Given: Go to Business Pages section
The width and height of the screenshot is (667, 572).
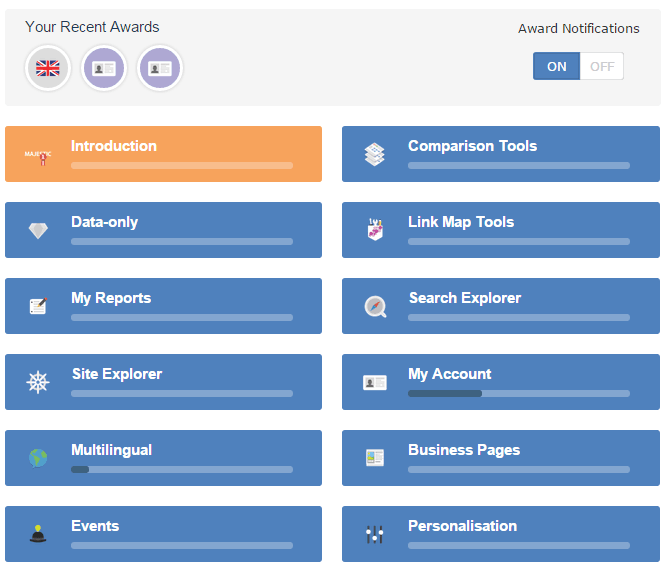Looking at the screenshot, I should 500,458.
